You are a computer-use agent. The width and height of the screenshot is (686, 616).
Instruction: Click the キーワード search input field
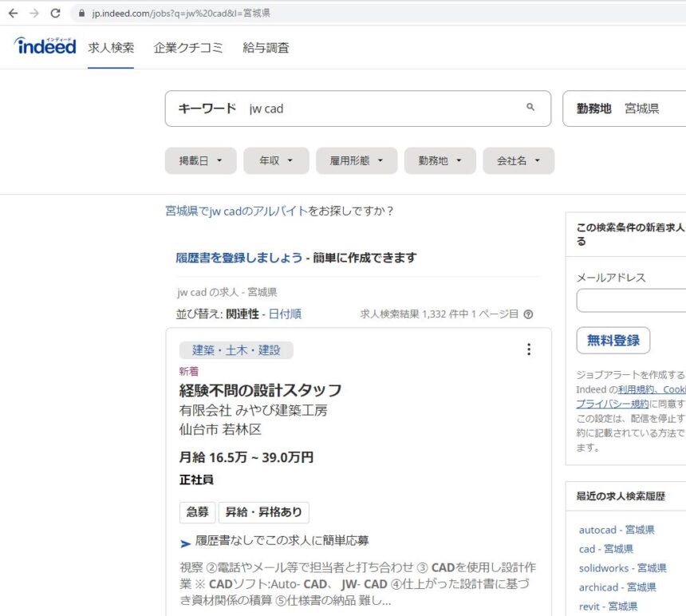(x=358, y=109)
